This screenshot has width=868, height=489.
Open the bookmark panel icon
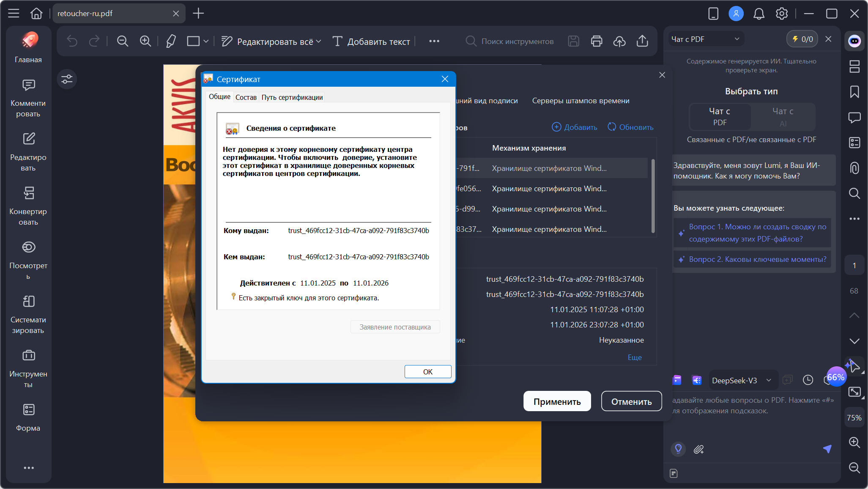(854, 92)
